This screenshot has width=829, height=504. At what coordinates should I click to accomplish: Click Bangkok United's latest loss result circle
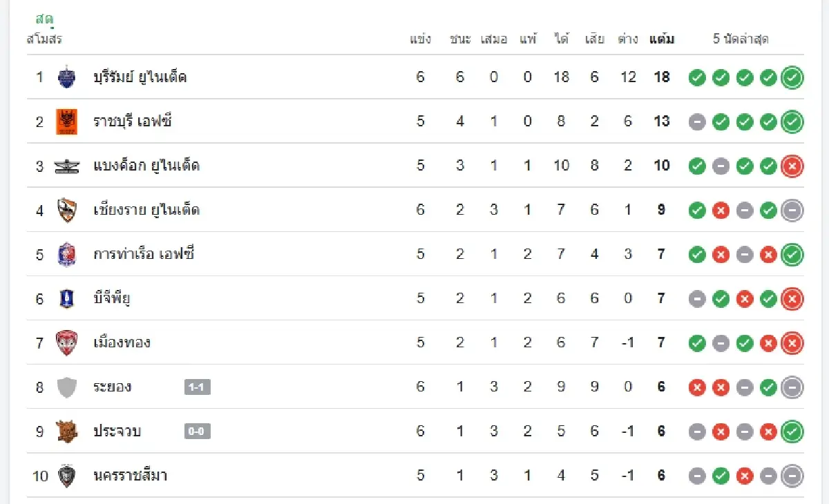(x=792, y=166)
